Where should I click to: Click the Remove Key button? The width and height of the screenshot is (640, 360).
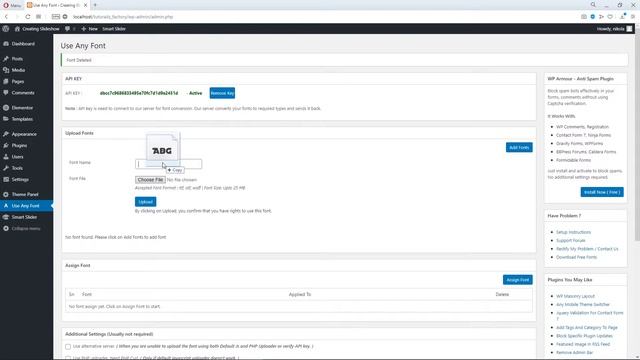coord(222,93)
